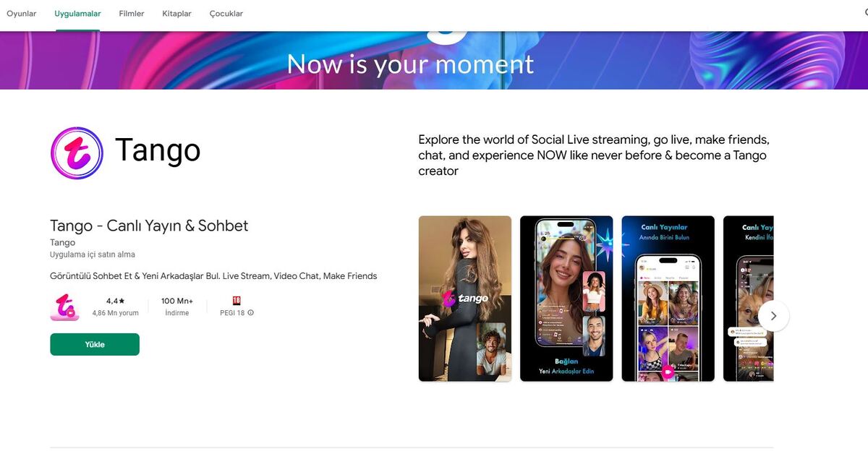Open the Filmler tab

coord(132,14)
